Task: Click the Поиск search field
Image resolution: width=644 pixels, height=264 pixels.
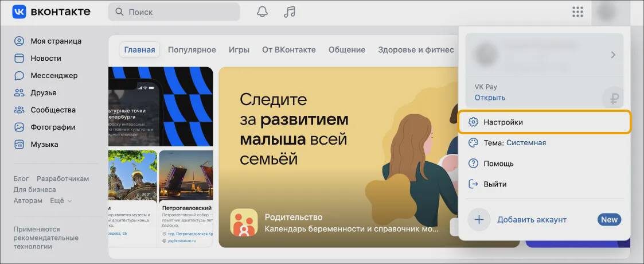Action: [x=174, y=12]
